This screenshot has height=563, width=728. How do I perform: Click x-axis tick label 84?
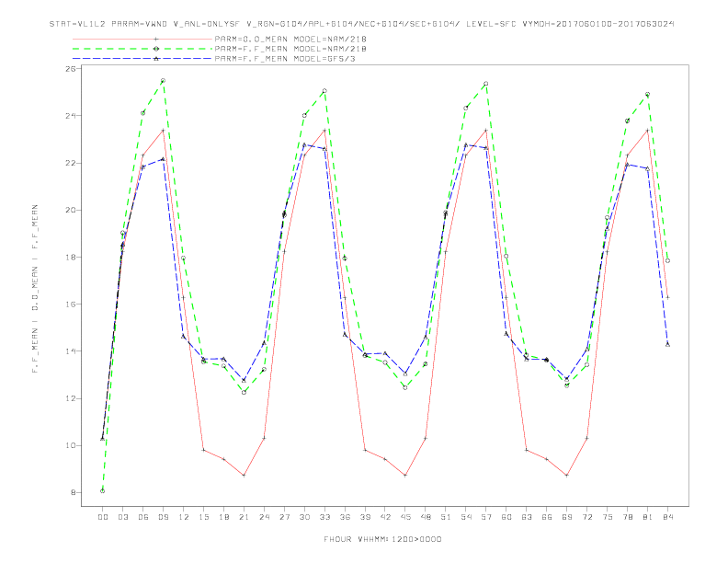(x=668, y=517)
